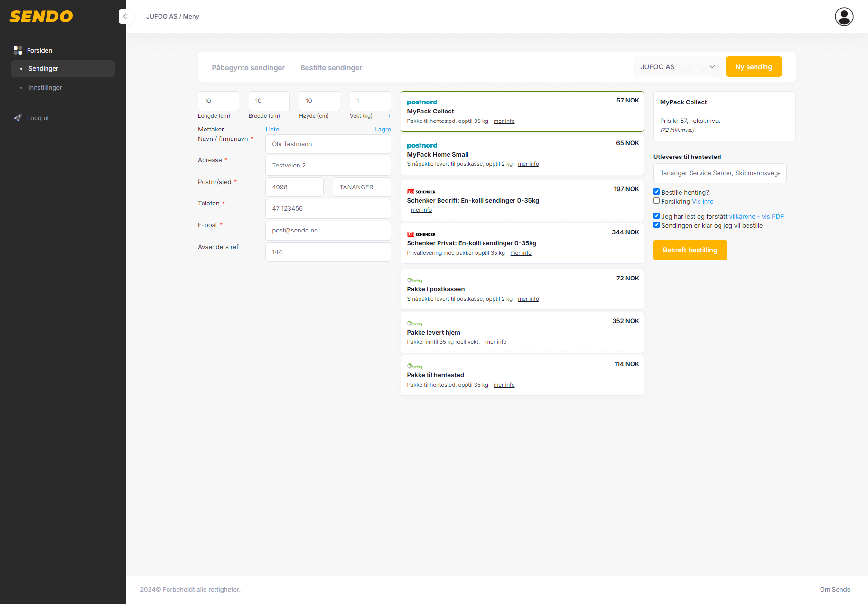Select Pakke i postkassen 72 NOK option

click(522, 289)
